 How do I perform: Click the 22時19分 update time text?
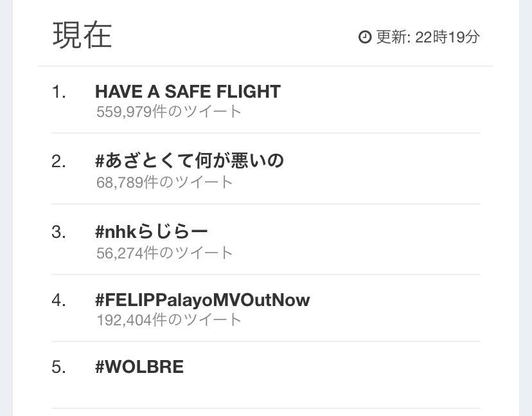click(448, 37)
